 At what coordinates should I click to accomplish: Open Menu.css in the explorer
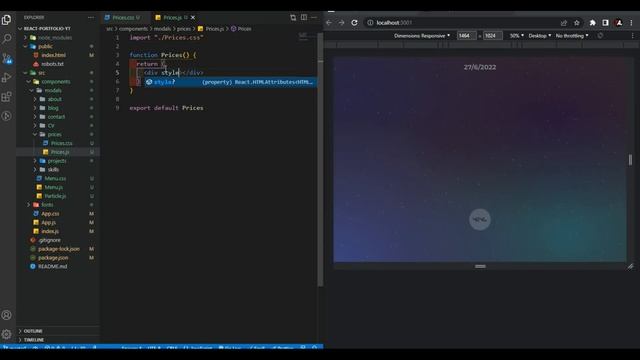pos(55,178)
